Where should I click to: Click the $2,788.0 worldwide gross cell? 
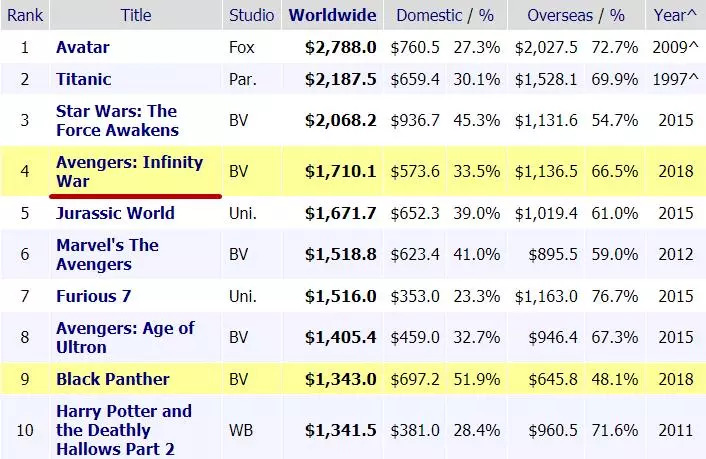[341, 47]
